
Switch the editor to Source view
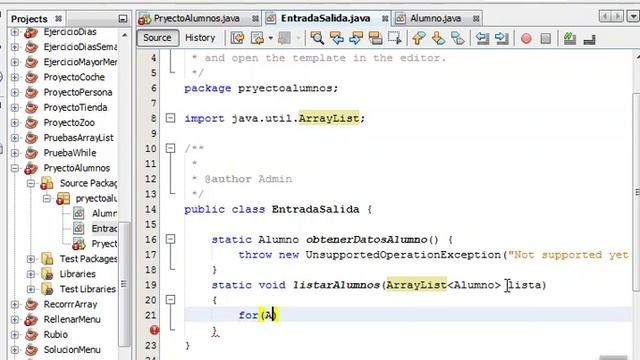157,38
